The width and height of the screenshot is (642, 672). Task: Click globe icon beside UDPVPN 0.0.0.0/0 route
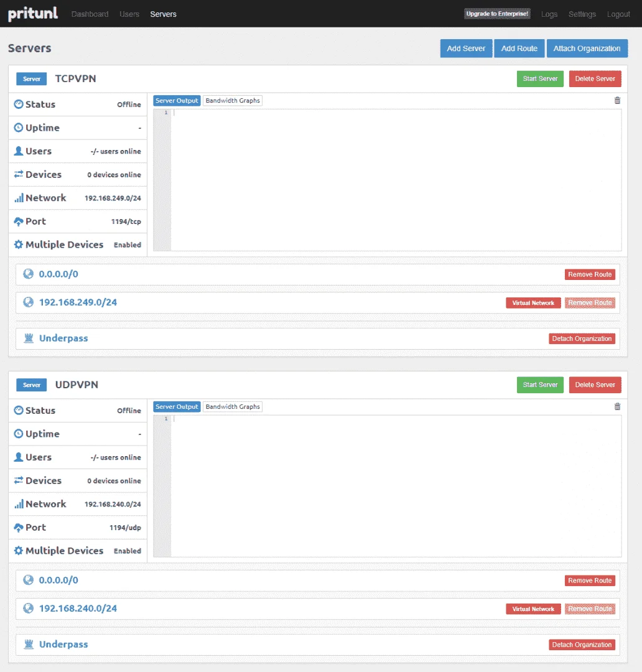[x=28, y=580]
